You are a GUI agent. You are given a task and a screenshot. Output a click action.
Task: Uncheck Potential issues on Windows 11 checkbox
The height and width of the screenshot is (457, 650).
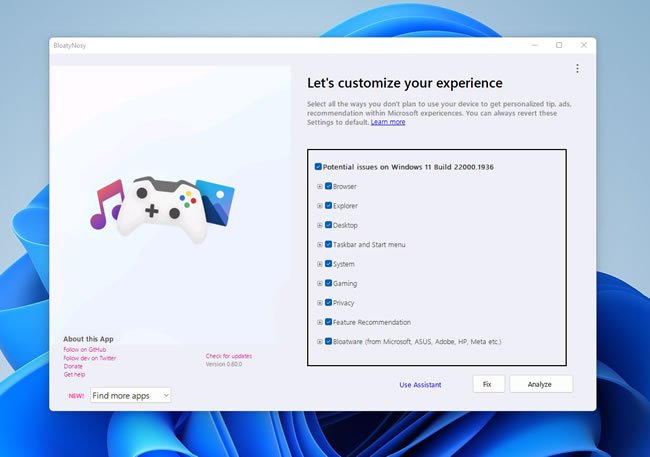tap(318, 167)
